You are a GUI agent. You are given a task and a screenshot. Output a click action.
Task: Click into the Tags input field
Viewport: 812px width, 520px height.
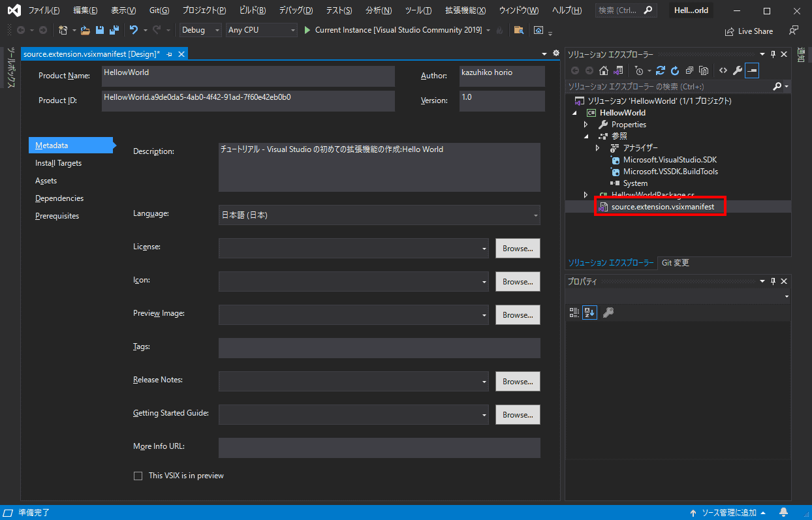pyautogui.click(x=379, y=348)
